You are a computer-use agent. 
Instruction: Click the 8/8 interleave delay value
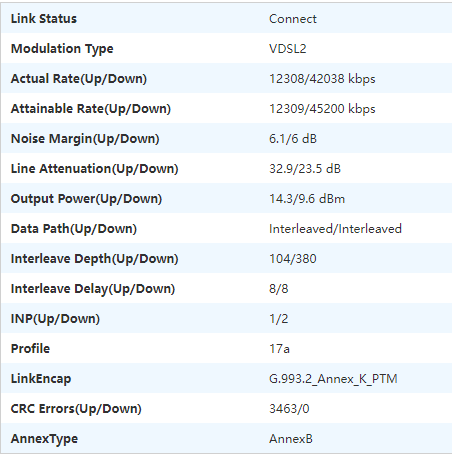click(x=278, y=289)
